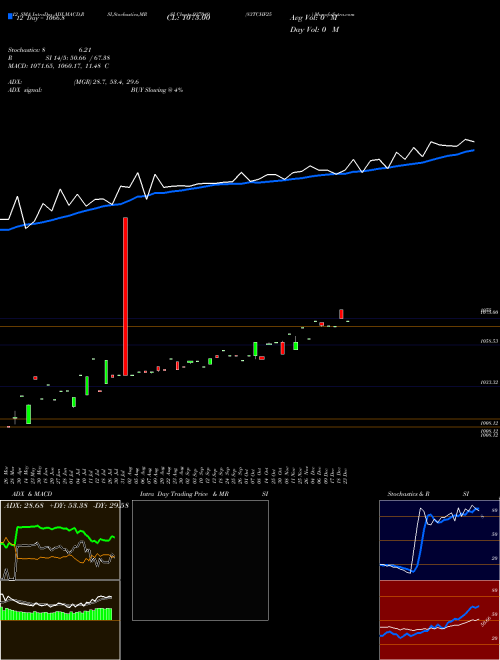Click the 1058.53 price axis label
Screen dimensions: 500x660
tap(489, 341)
